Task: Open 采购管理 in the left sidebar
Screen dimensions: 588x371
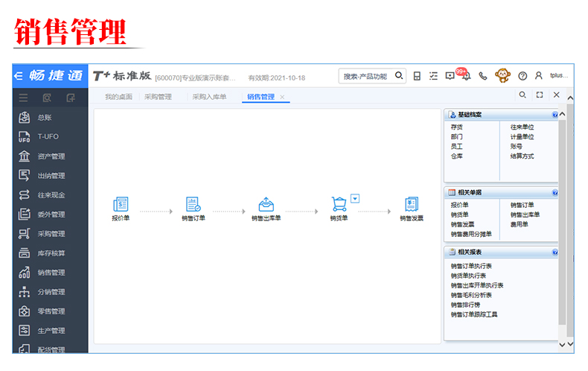Action: click(51, 234)
